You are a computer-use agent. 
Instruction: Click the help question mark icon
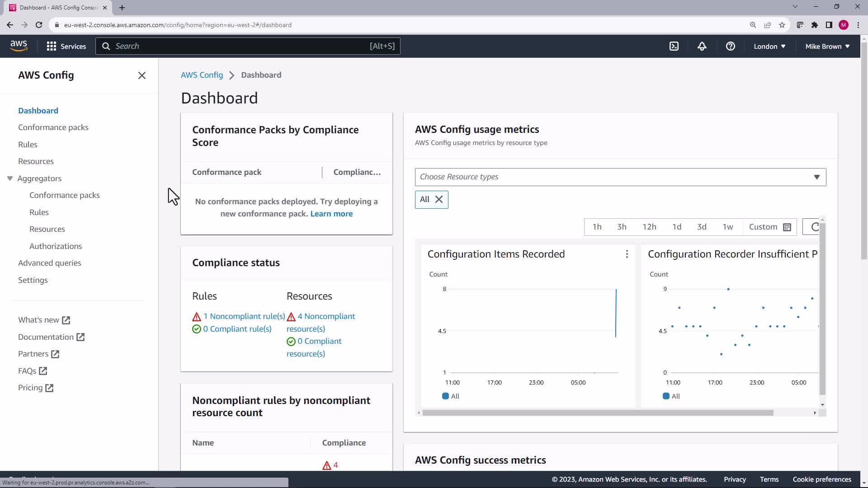click(730, 46)
